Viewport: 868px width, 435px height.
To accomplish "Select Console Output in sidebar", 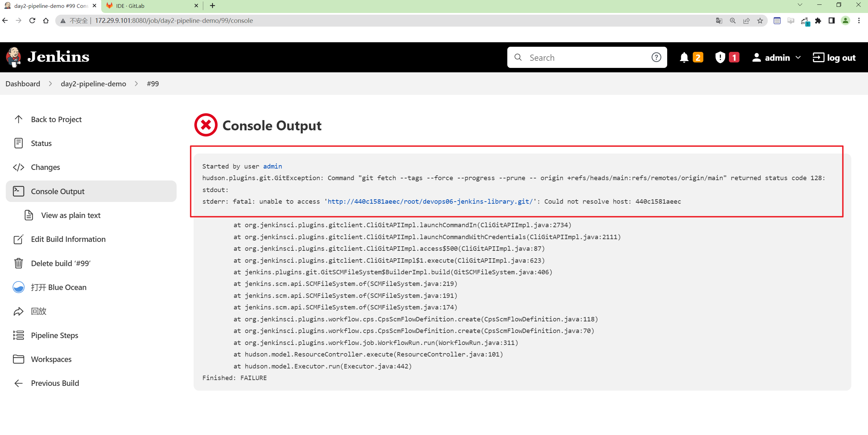I will pos(91,191).
